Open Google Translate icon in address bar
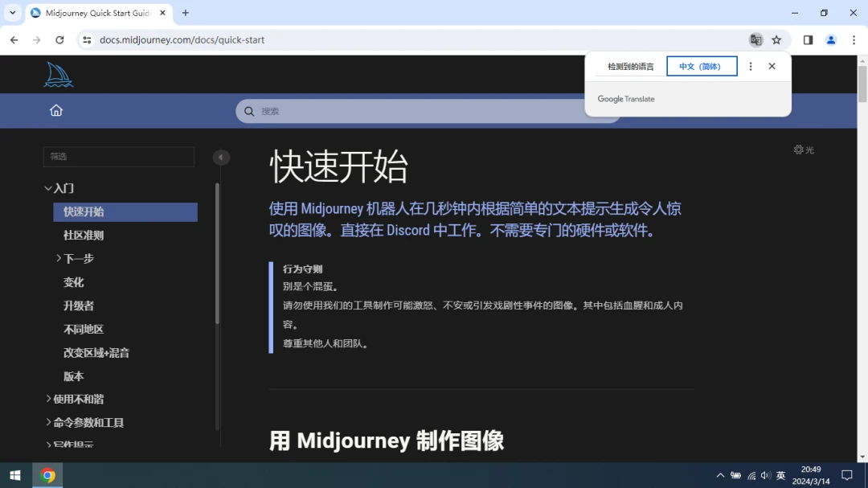 click(755, 40)
